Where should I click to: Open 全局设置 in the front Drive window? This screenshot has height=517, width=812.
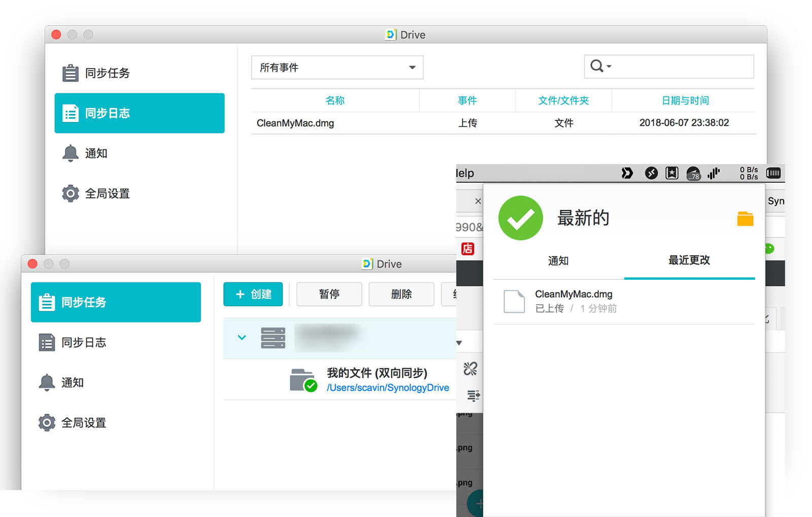point(116,423)
